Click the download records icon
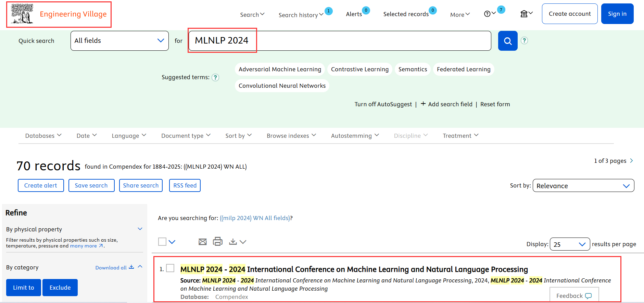 (233, 242)
